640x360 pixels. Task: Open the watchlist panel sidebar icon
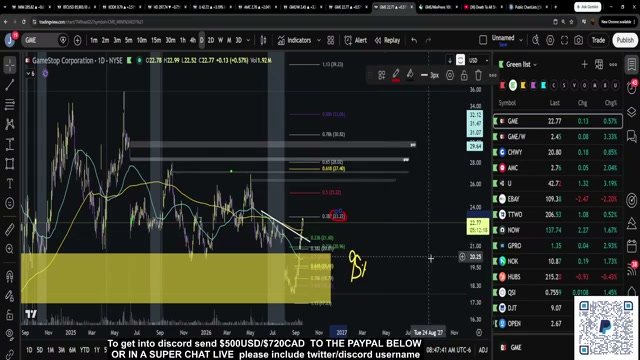click(631, 64)
